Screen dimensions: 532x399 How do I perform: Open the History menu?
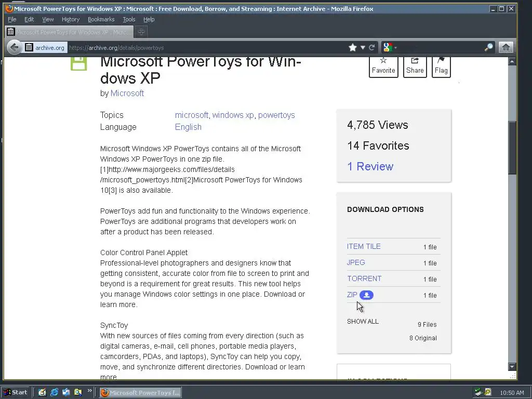tap(71, 19)
